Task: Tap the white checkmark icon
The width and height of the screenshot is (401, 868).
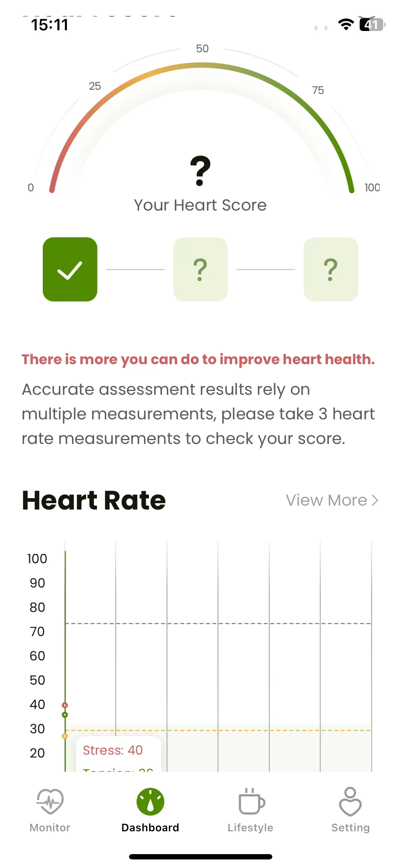Action: (70, 270)
